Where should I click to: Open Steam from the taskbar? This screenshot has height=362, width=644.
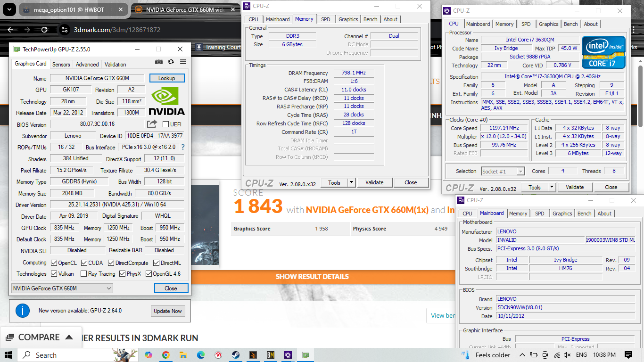236,355
